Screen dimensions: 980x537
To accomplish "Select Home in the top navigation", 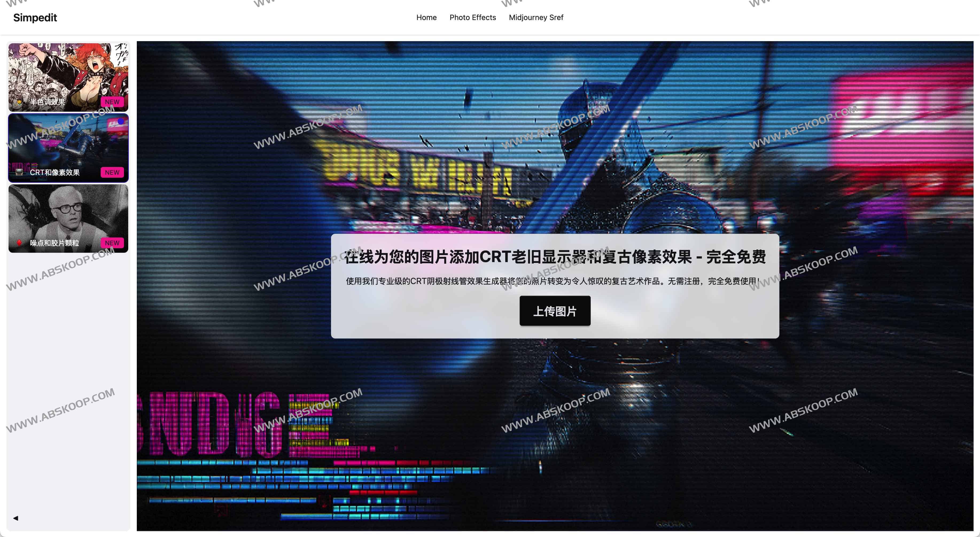I will pyautogui.click(x=426, y=17).
